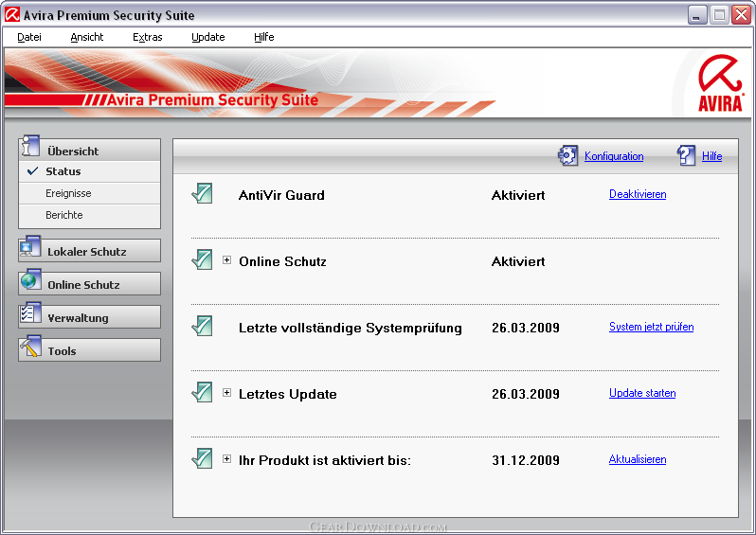Expand the product activation details

(226, 459)
